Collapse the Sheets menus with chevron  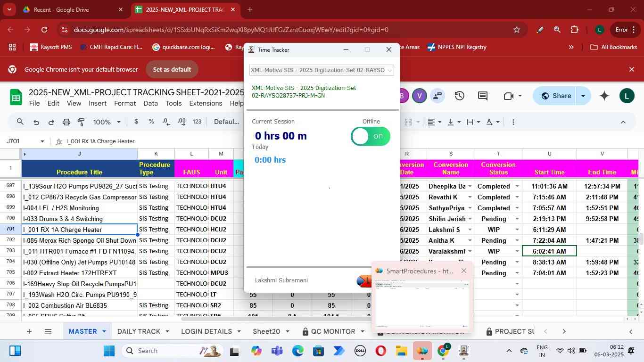pos(623,122)
